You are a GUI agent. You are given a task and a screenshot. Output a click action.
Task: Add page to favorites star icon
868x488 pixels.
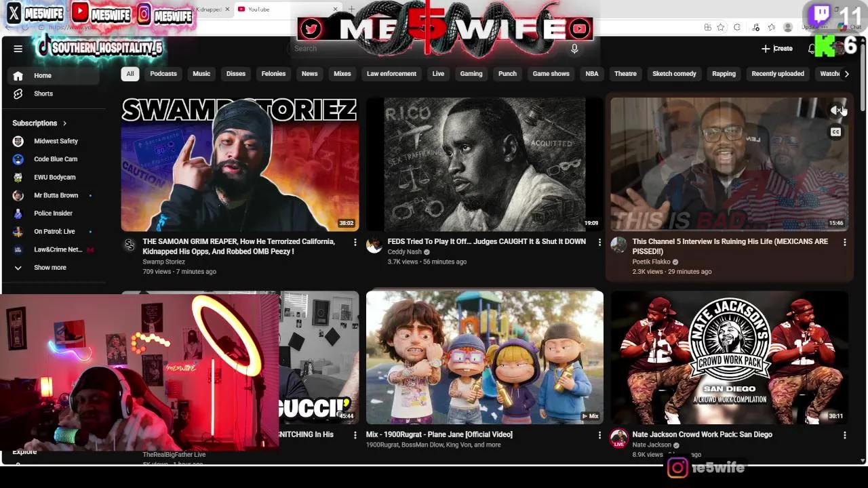pos(720,27)
